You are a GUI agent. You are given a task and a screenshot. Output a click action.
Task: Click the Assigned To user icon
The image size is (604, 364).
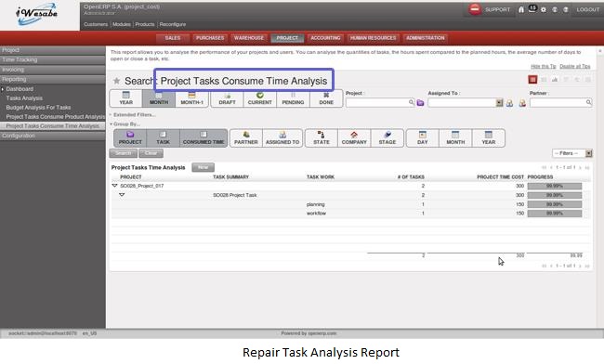coord(509,103)
